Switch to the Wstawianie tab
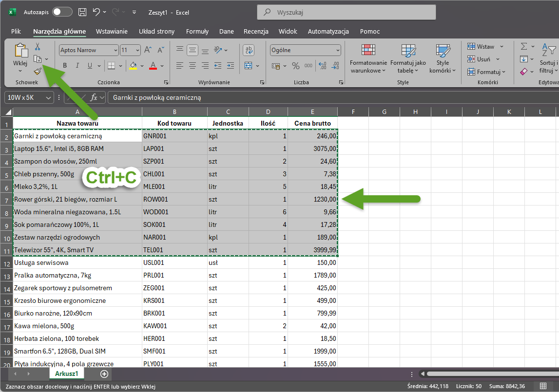This screenshot has width=559, height=392. point(112,32)
